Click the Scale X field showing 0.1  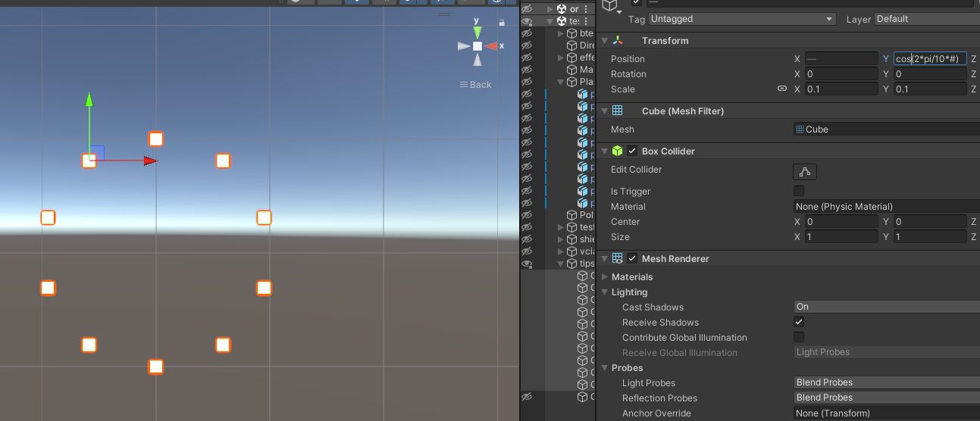[841, 89]
